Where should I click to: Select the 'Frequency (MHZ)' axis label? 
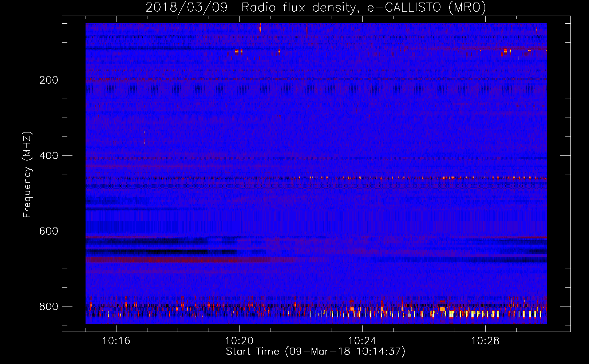(x=27, y=174)
